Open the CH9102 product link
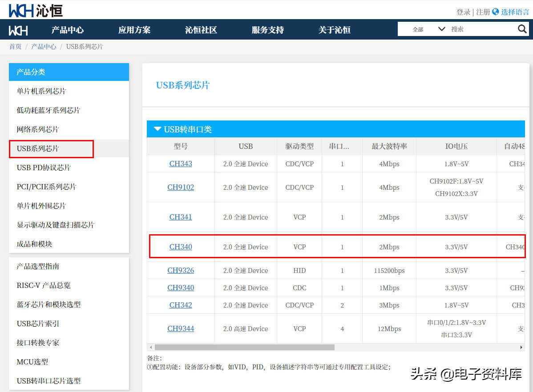 pyautogui.click(x=181, y=187)
